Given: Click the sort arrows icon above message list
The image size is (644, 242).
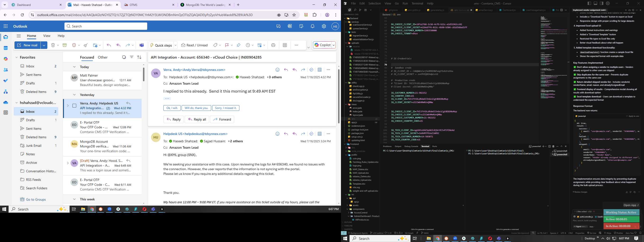Looking at the screenshot, I should (139, 57).
